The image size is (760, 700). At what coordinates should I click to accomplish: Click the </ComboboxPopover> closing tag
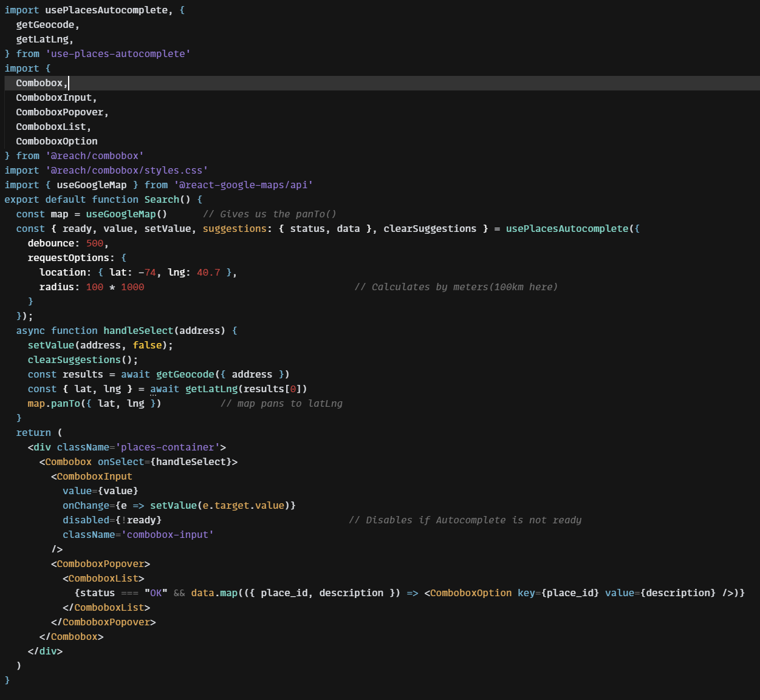point(103,622)
